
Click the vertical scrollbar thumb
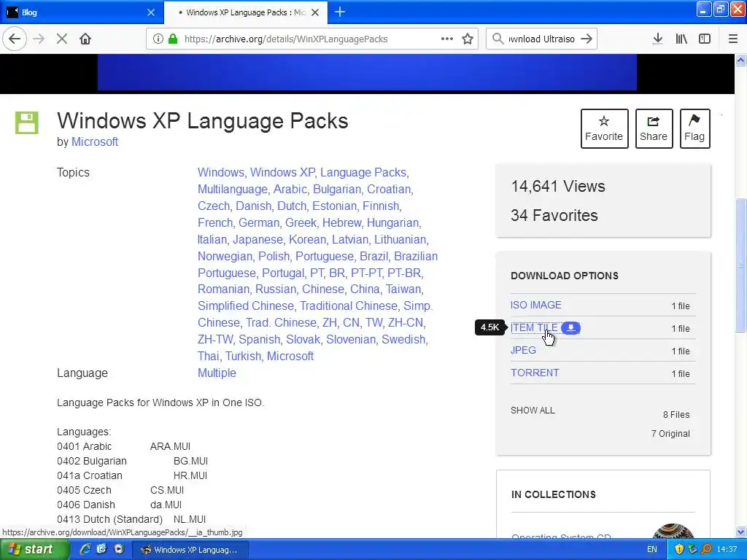(741, 265)
